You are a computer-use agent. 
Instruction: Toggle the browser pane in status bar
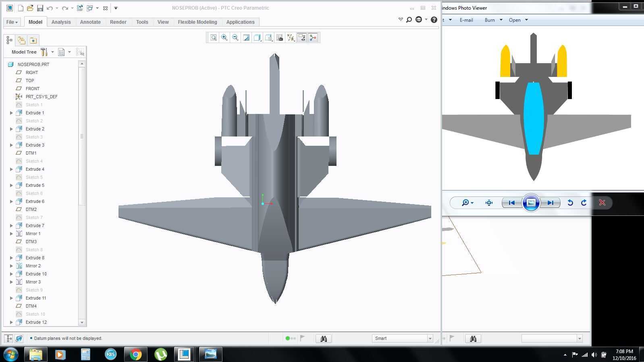pos(19,339)
